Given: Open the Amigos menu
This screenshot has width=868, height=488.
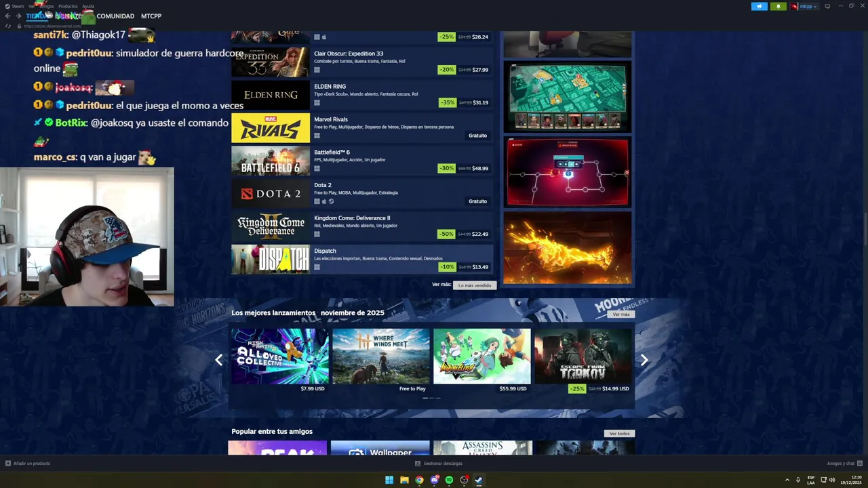Looking at the screenshot, I should (x=46, y=6).
